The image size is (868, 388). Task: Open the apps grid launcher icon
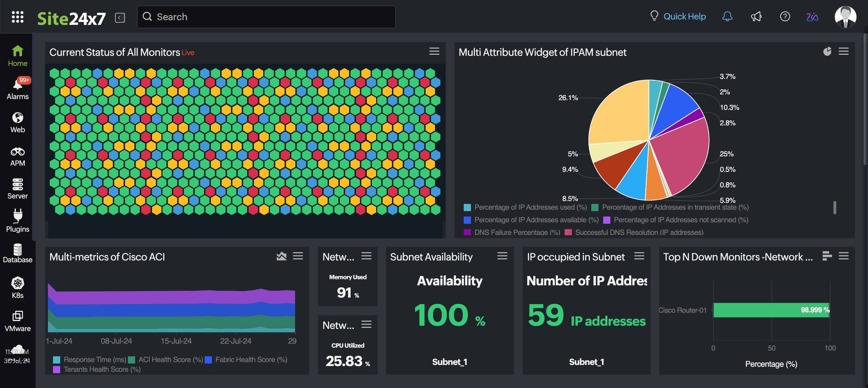(x=17, y=17)
